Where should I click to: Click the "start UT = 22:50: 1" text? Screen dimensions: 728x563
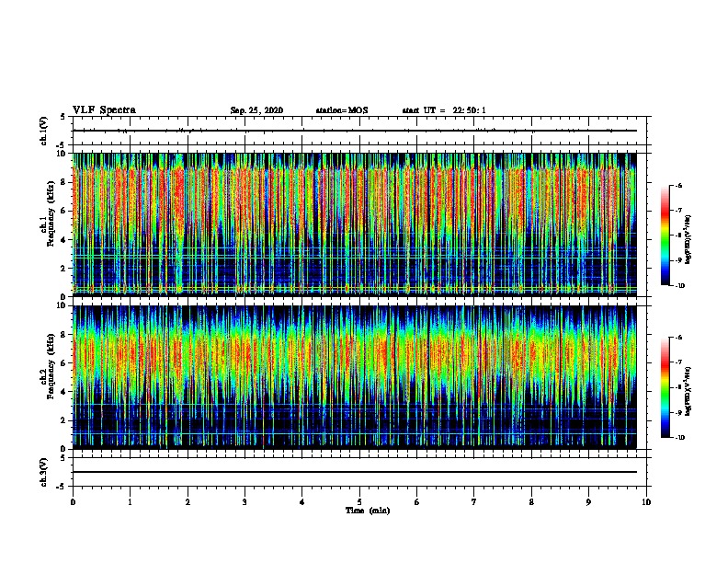(x=444, y=110)
